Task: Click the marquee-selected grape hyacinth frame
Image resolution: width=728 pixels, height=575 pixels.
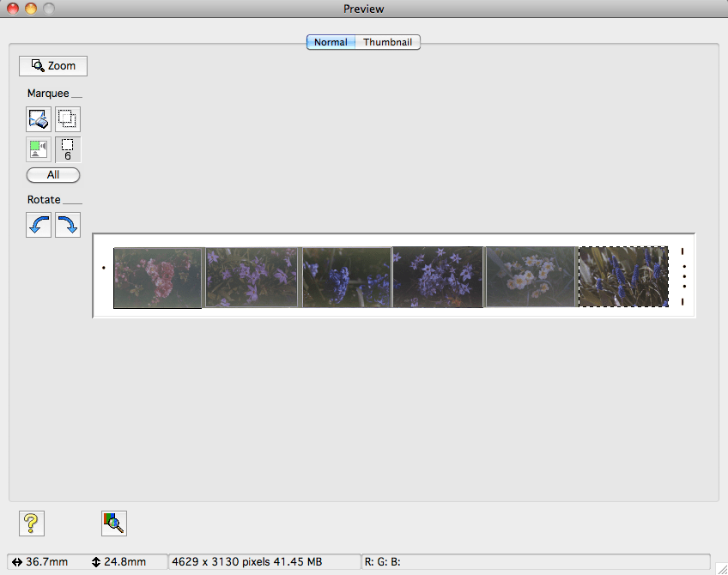Action: coord(623,277)
